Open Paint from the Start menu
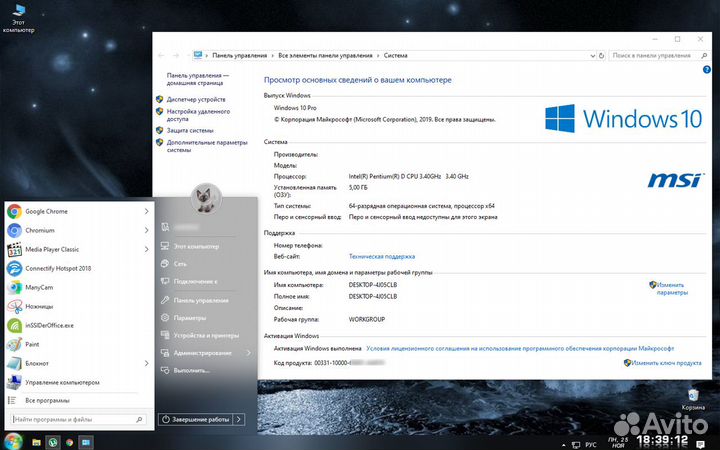The image size is (720, 450). click(78, 344)
